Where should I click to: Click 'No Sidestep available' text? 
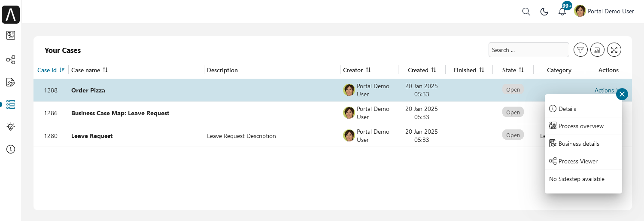(x=577, y=179)
